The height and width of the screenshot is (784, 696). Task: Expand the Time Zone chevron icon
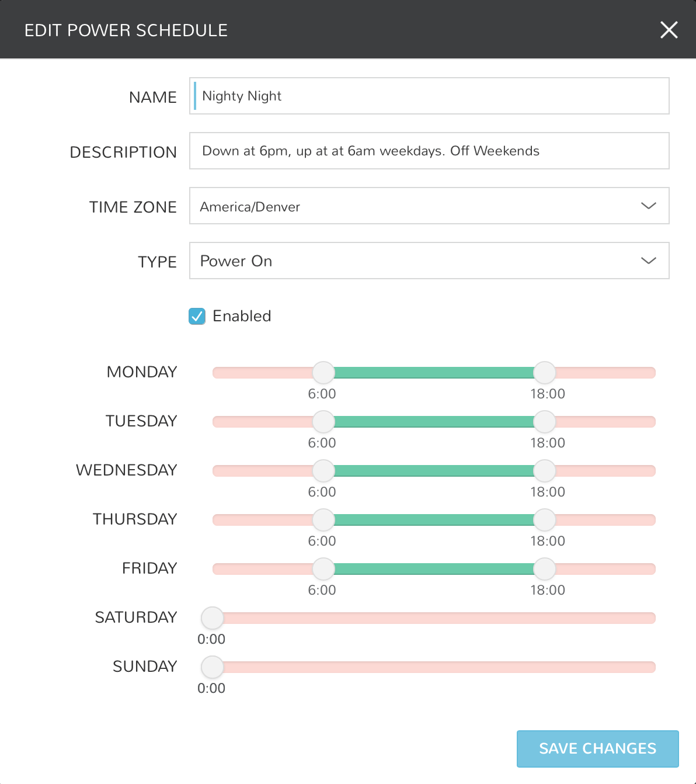pyautogui.click(x=648, y=206)
